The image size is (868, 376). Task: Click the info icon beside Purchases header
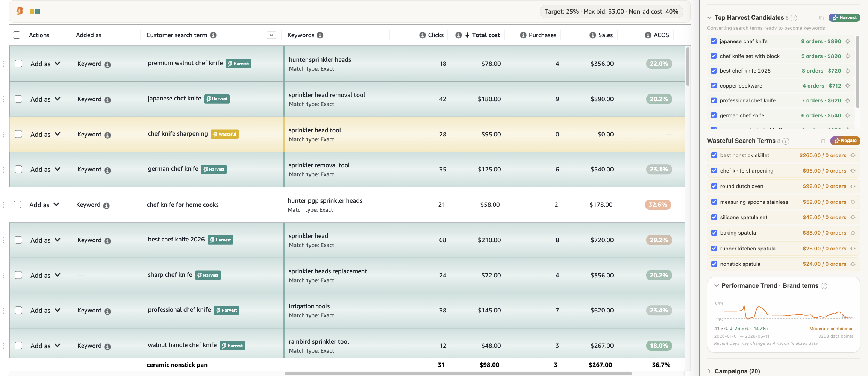pyautogui.click(x=523, y=35)
